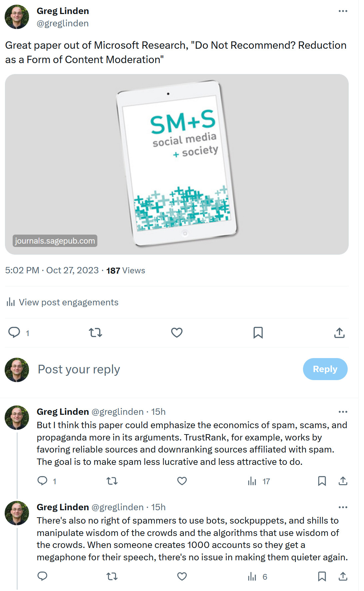
Task: Open more options on the main post
Action: tap(343, 11)
